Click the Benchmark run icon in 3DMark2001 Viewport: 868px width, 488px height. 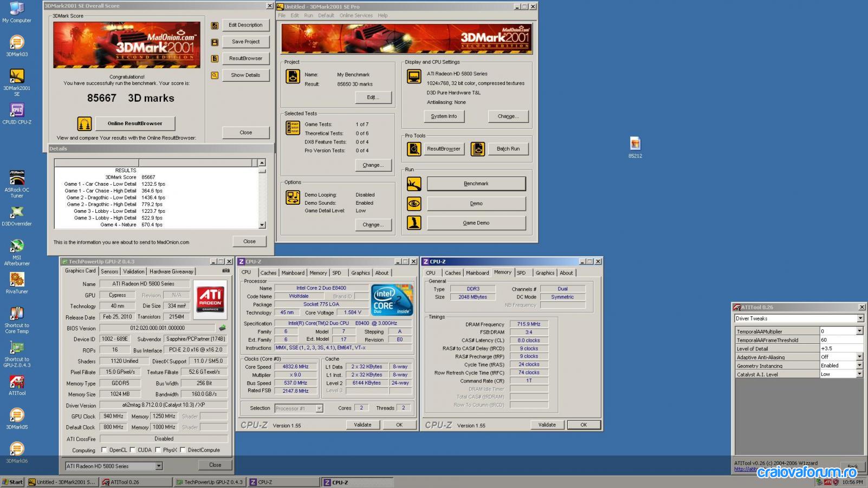[414, 184]
